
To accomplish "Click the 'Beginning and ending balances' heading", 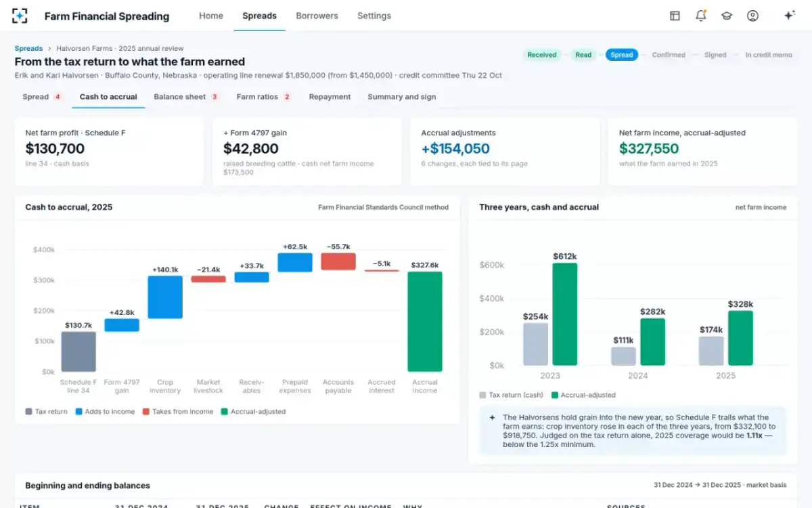I will (87, 486).
